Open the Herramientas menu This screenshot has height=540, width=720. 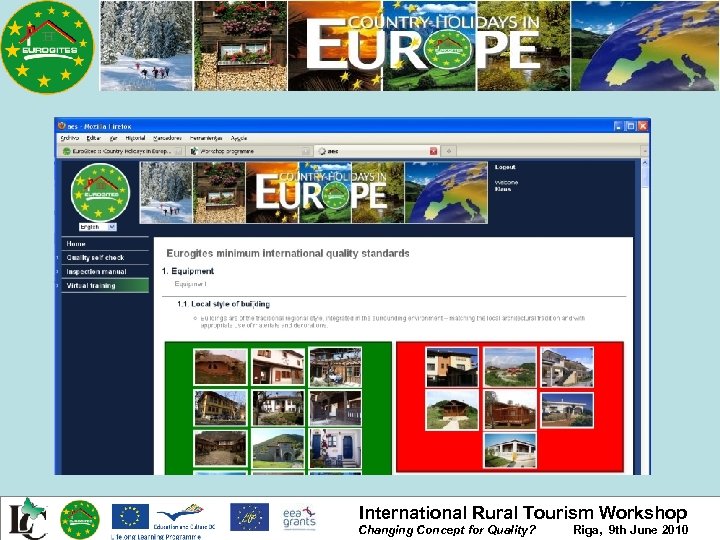tap(206, 138)
